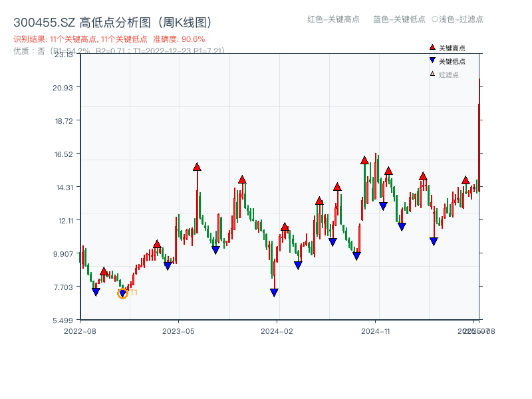This screenshot has height=399, width=532.
Task: Select the orange-circled T1 low marker
Action: point(122,293)
